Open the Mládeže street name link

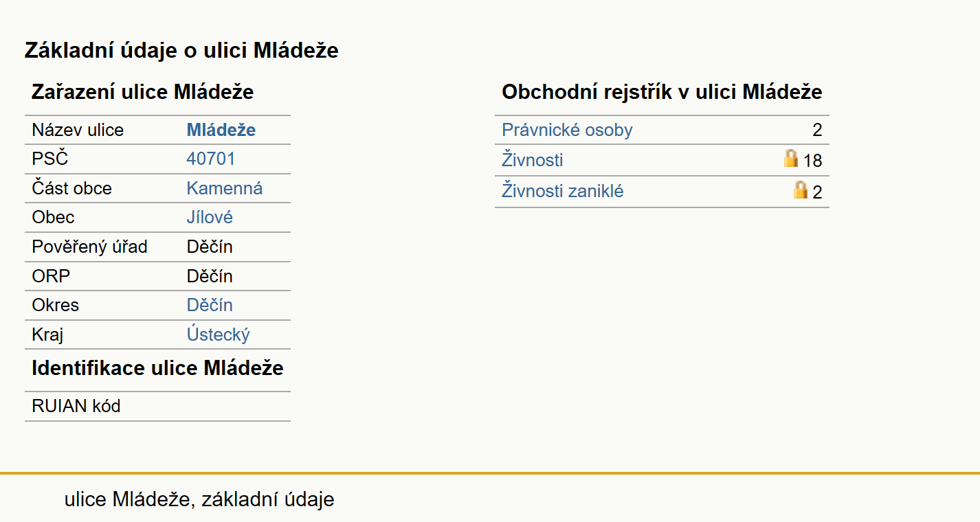click(221, 130)
